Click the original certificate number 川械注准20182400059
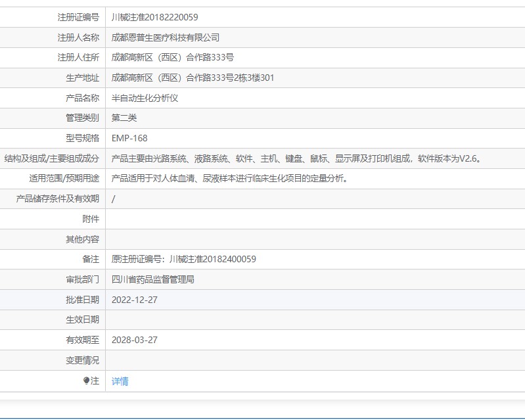 (x=213, y=259)
